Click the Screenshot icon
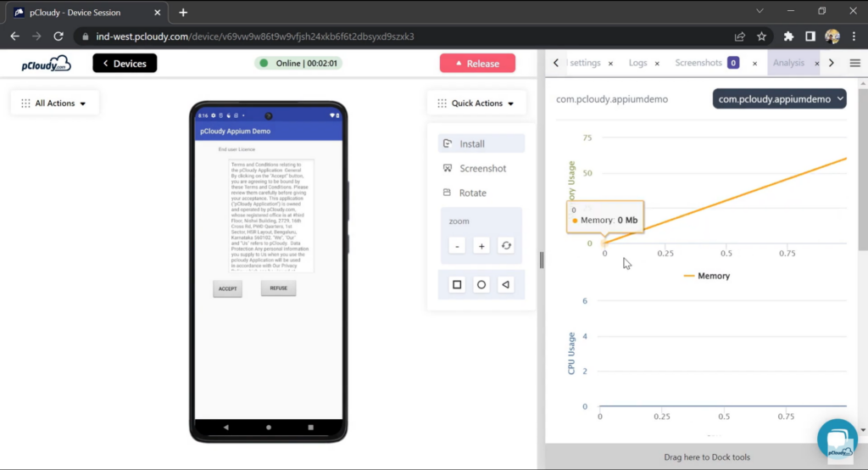Image resolution: width=868 pixels, height=470 pixels. coord(448,168)
